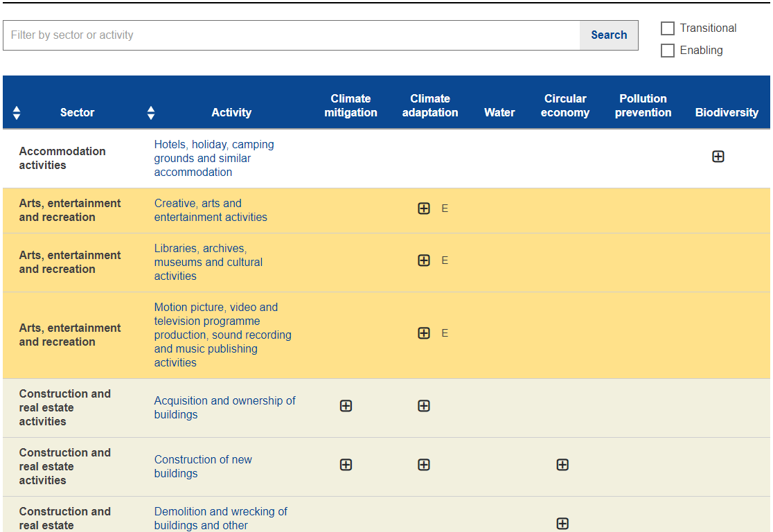The width and height of the screenshot is (773, 532).
Task: Click Climate adaptation plus icon for Creative arts row
Action: pos(424,209)
